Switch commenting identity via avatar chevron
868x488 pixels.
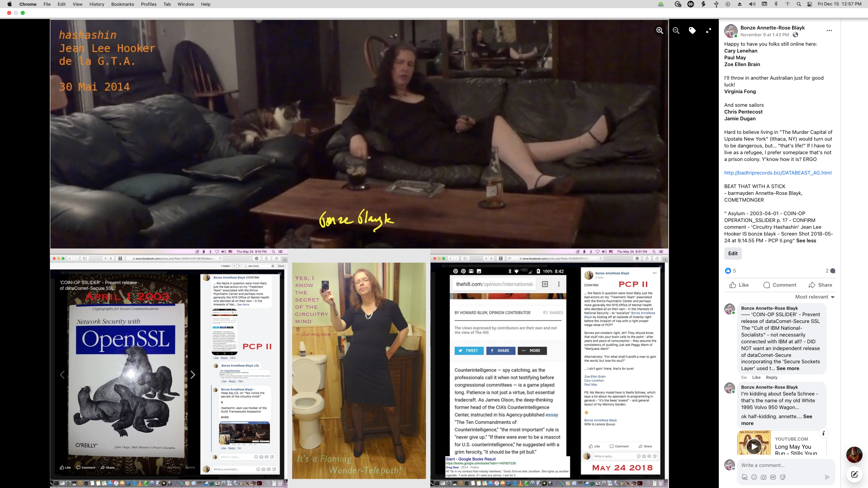coord(733,469)
